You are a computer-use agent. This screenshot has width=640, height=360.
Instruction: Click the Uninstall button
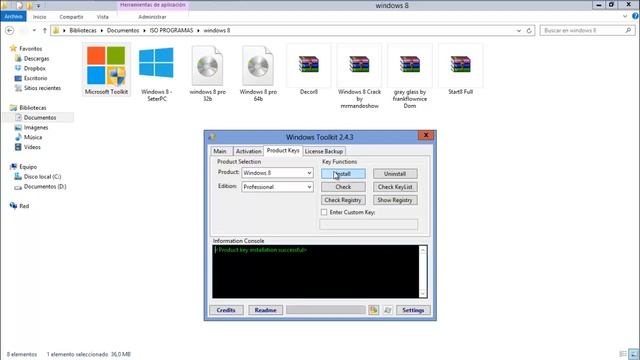pyautogui.click(x=395, y=173)
